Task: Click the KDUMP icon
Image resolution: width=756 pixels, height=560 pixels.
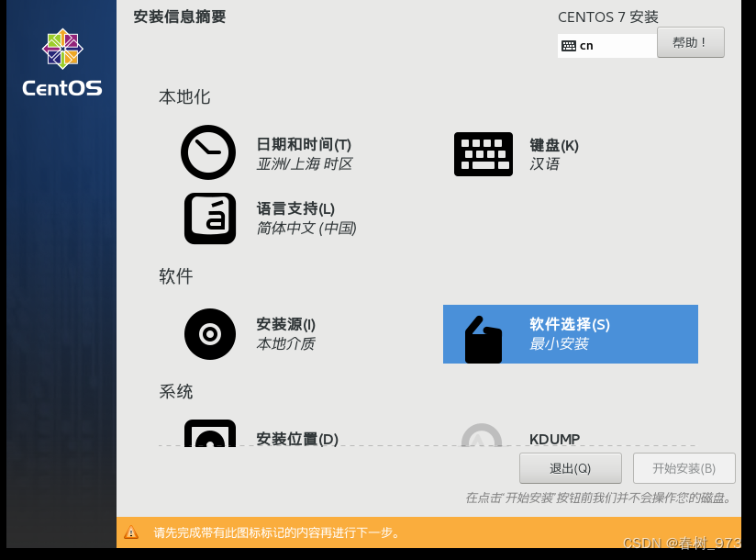Action: click(482, 435)
